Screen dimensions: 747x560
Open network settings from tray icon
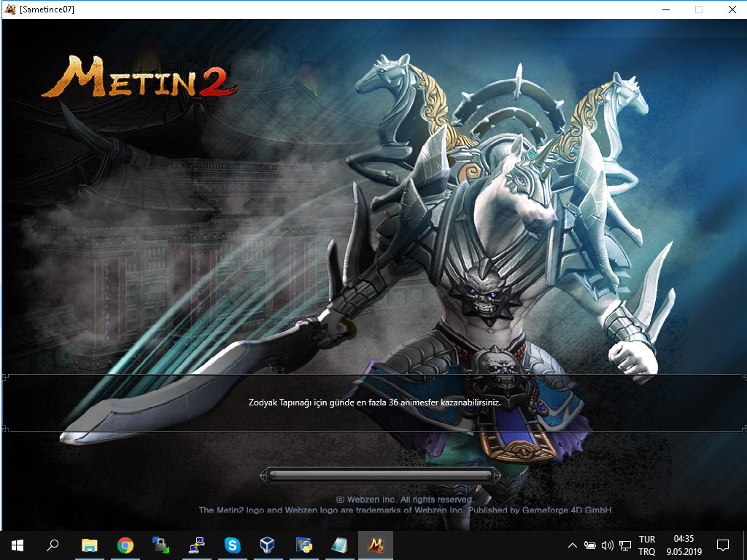(x=625, y=545)
